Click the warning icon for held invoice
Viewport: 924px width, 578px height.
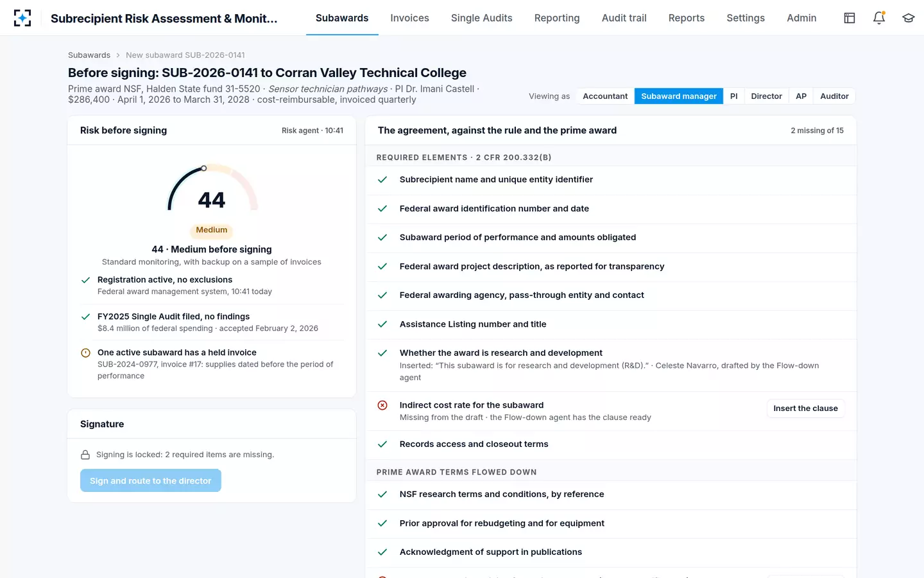pos(85,353)
